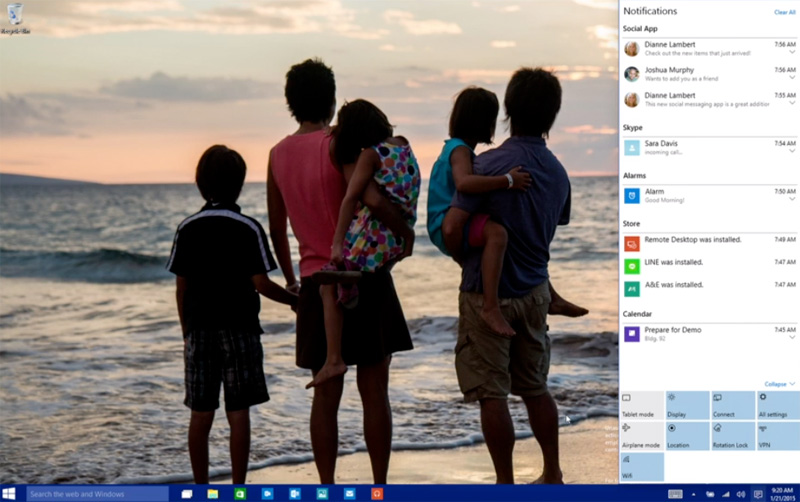Image resolution: width=800 pixels, height=502 pixels.
Task: Open the Connect quick action tile
Action: (732, 405)
